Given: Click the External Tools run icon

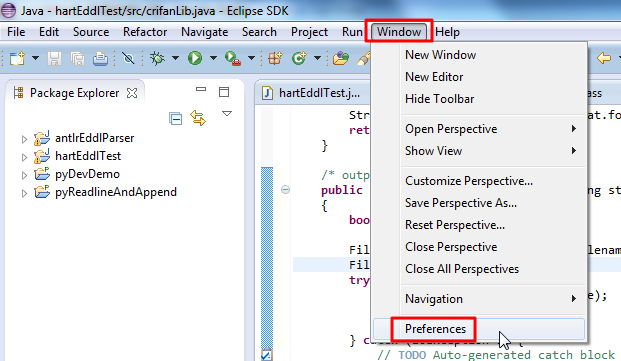Looking at the screenshot, I should [232, 58].
